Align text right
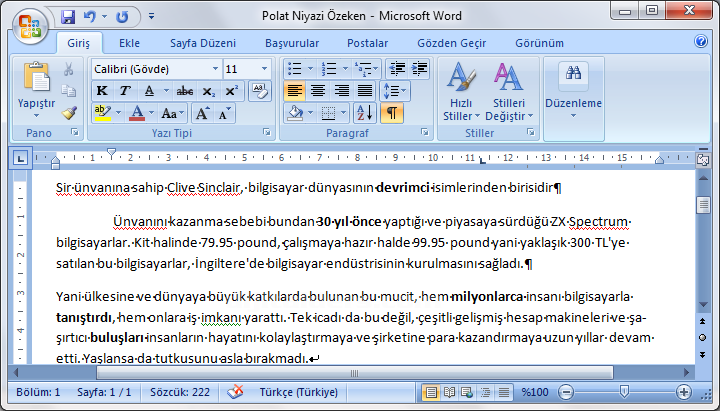 341,91
